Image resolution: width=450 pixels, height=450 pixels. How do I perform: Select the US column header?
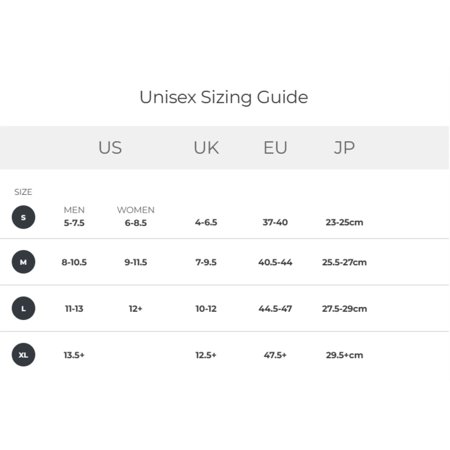tap(110, 147)
